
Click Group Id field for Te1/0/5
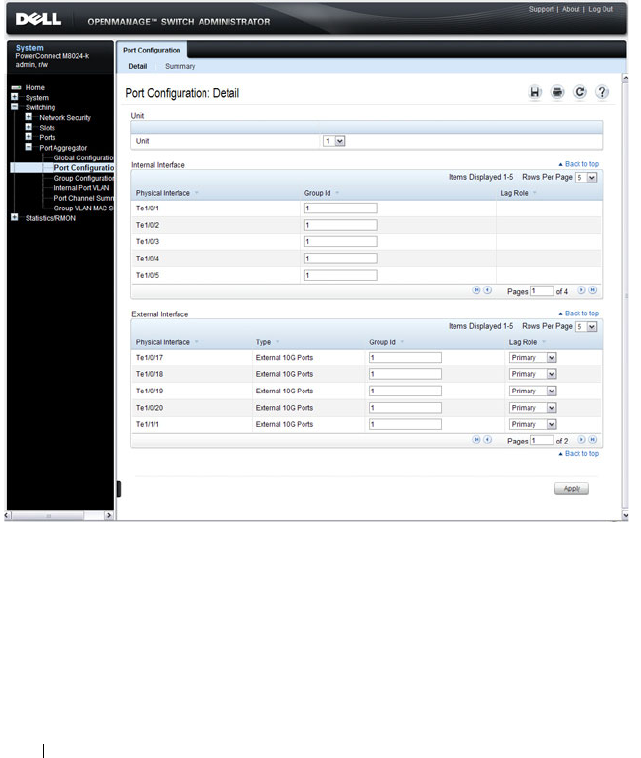[x=340, y=276]
